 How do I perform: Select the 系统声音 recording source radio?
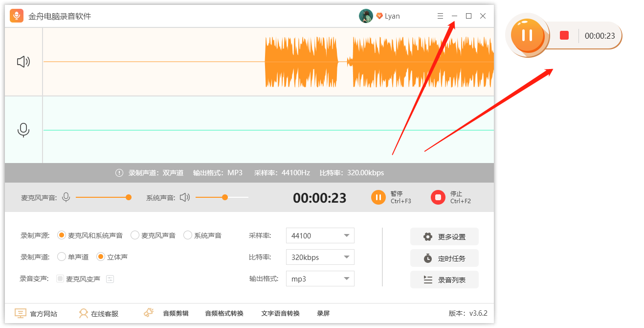188,235
